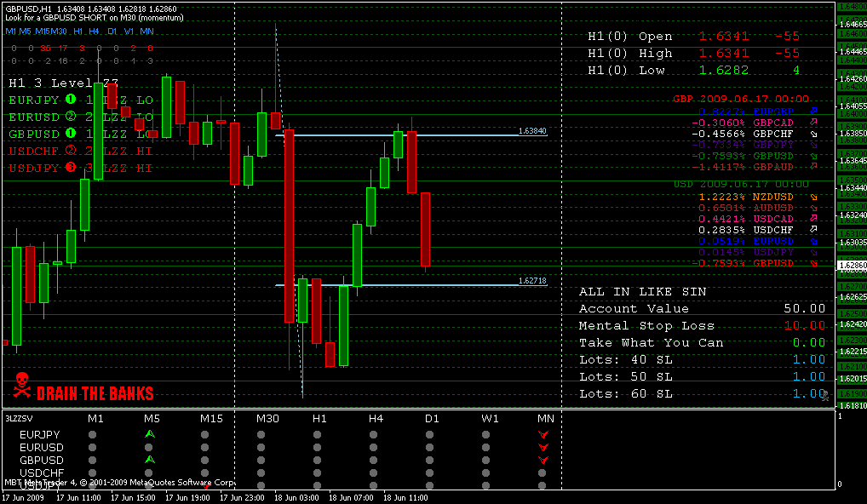Viewport: 867px width, 504px height.
Task: Click the blue down arrow beside EURUSD percentage
Action: pos(813,241)
